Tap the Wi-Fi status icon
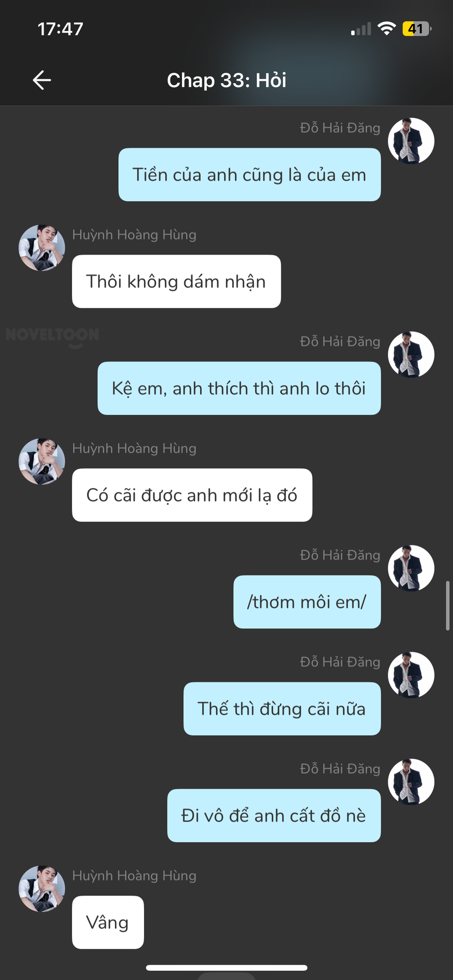This screenshot has height=980, width=453. click(x=387, y=29)
